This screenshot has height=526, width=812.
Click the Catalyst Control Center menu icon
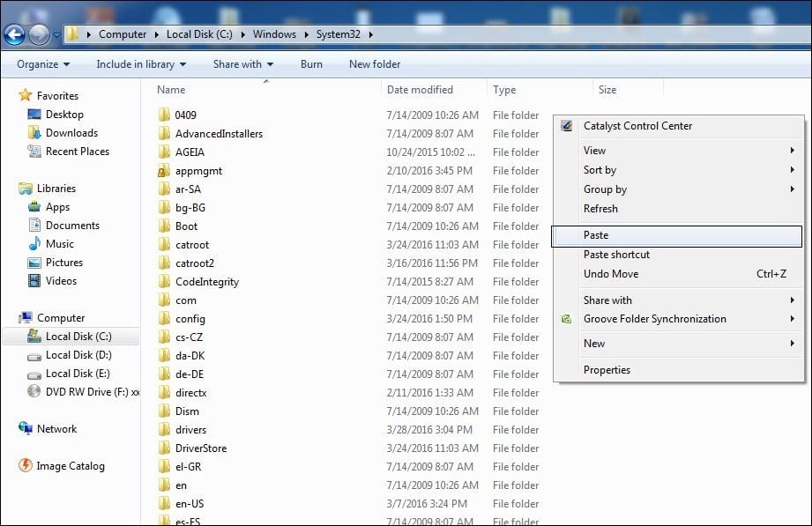567,126
